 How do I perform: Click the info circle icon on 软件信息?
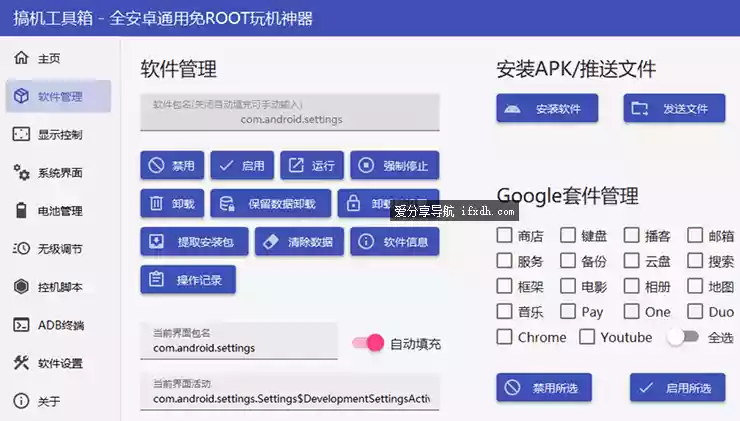(366, 242)
